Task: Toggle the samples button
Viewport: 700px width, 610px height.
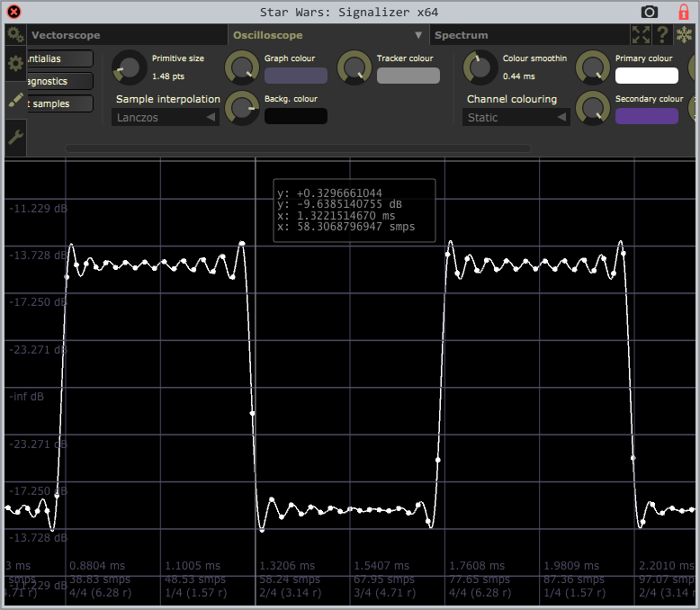Action: point(59,103)
